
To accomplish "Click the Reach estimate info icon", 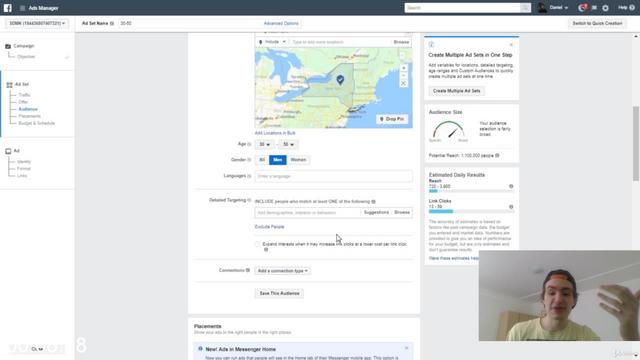I will click(x=511, y=186).
